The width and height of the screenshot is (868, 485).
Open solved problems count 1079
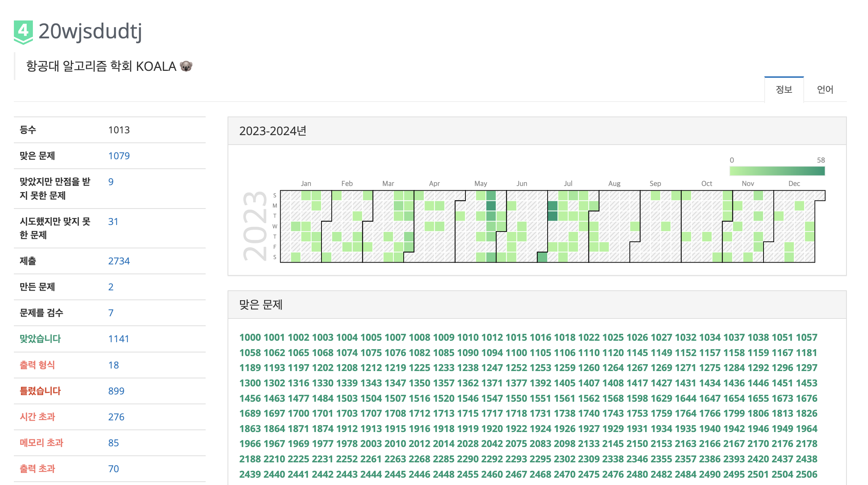tap(119, 156)
